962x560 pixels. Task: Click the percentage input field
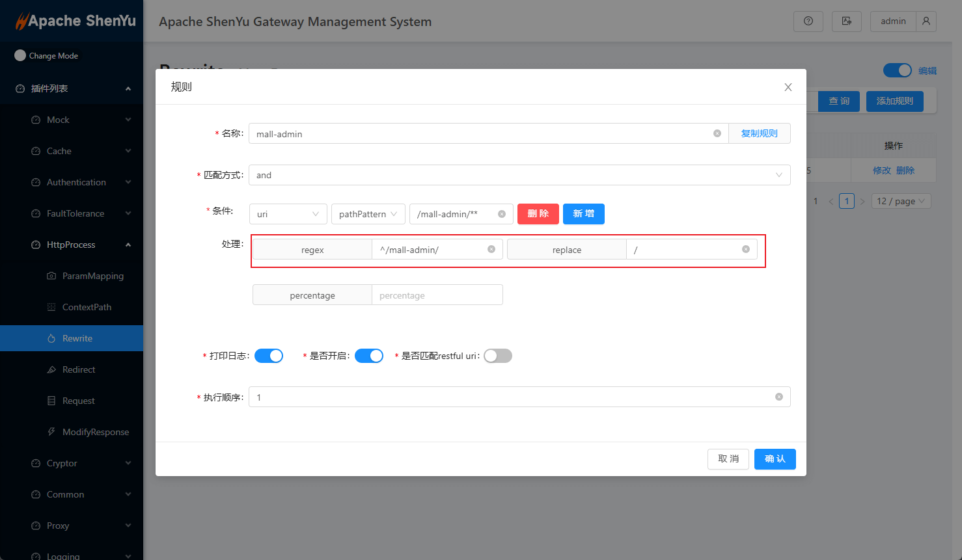(437, 295)
